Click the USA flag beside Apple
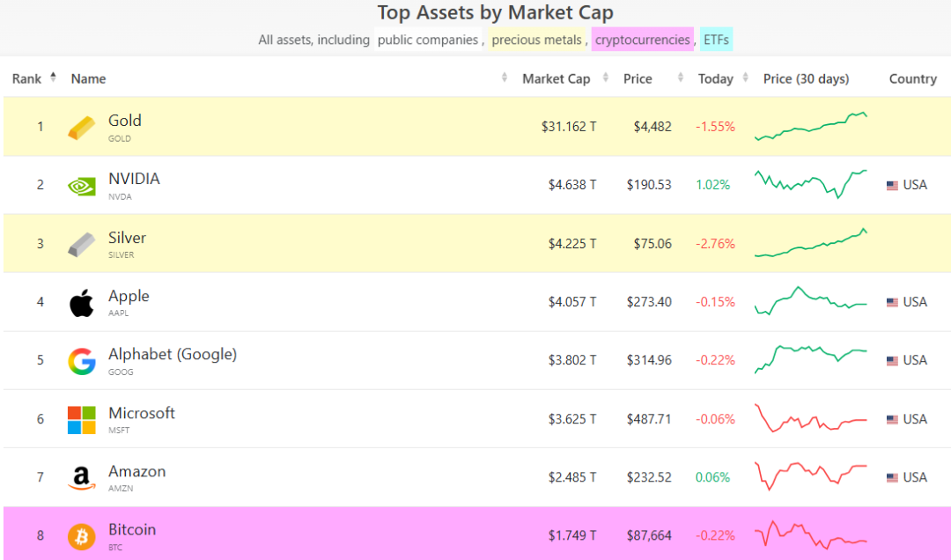 pos(892,302)
